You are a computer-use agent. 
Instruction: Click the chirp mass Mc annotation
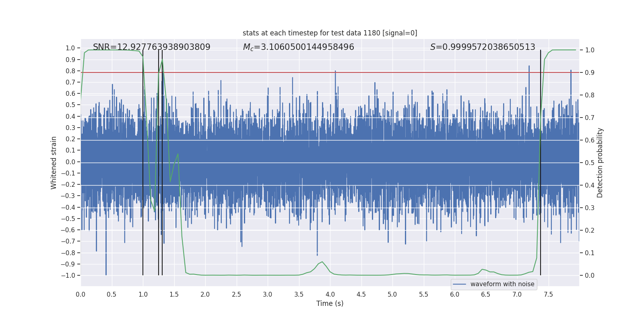coord(298,47)
